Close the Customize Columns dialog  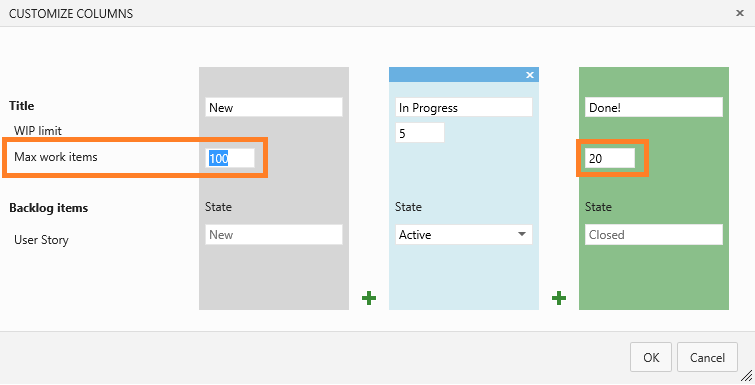(x=740, y=13)
